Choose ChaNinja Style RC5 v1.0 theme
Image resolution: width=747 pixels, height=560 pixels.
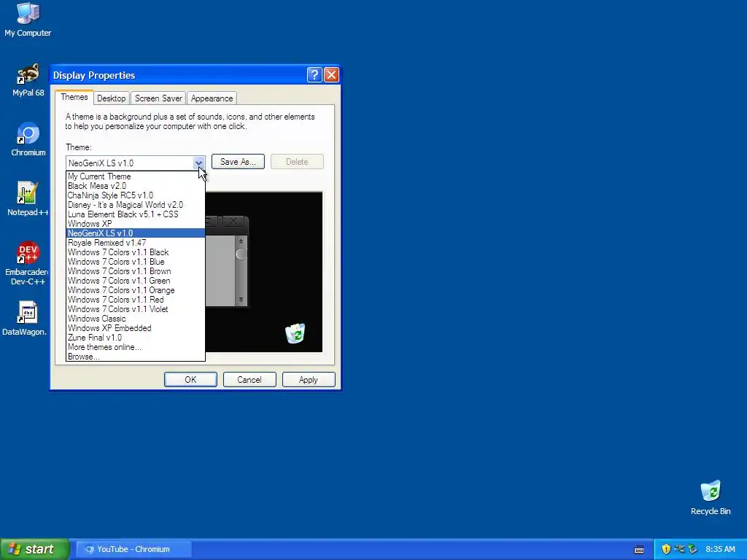click(x=135, y=195)
